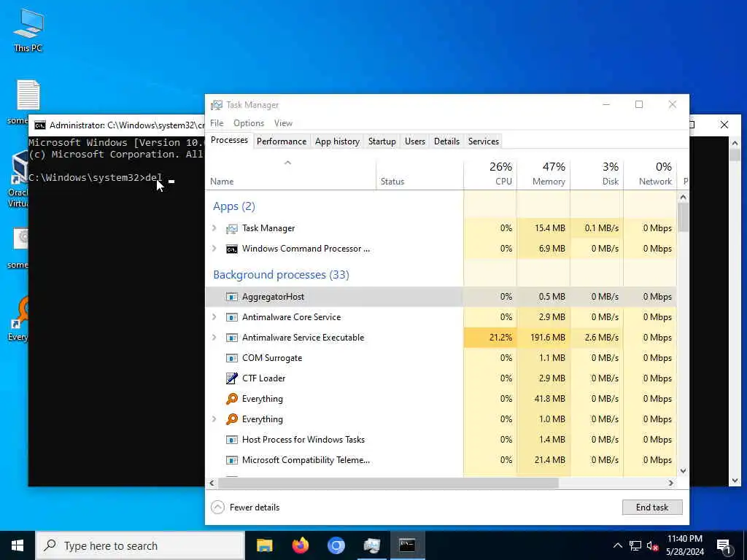
Task: Select Microsoft Compatibility Telemetry process icon
Action: coord(231,460)
